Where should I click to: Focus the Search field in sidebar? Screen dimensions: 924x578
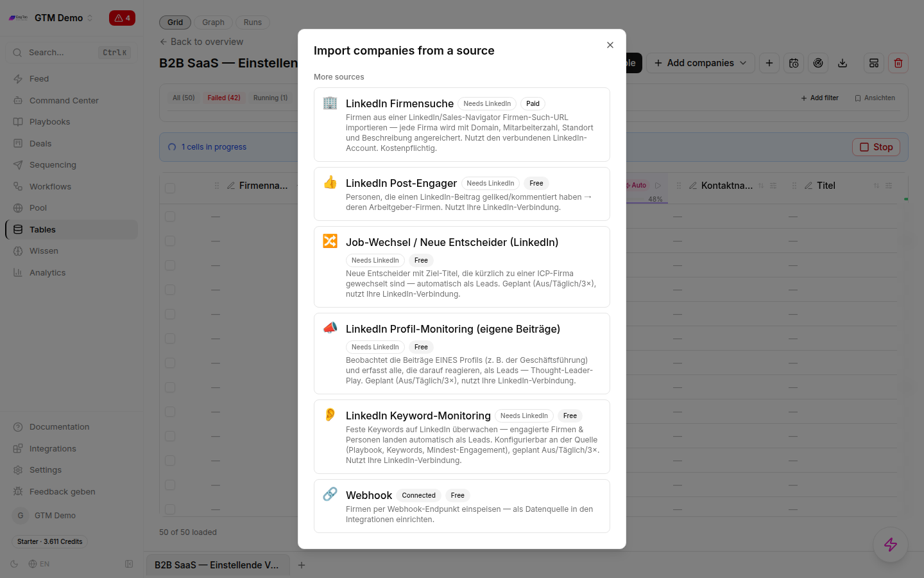coord(71,53)
